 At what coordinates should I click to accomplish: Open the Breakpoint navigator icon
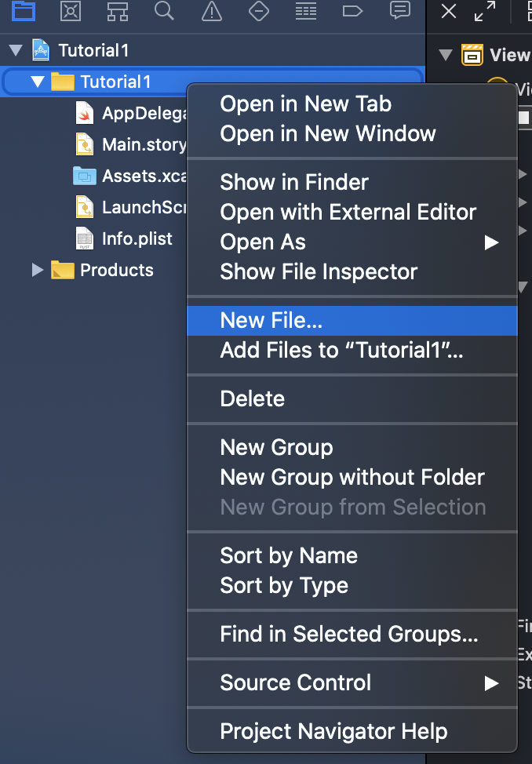pos(352,11)
